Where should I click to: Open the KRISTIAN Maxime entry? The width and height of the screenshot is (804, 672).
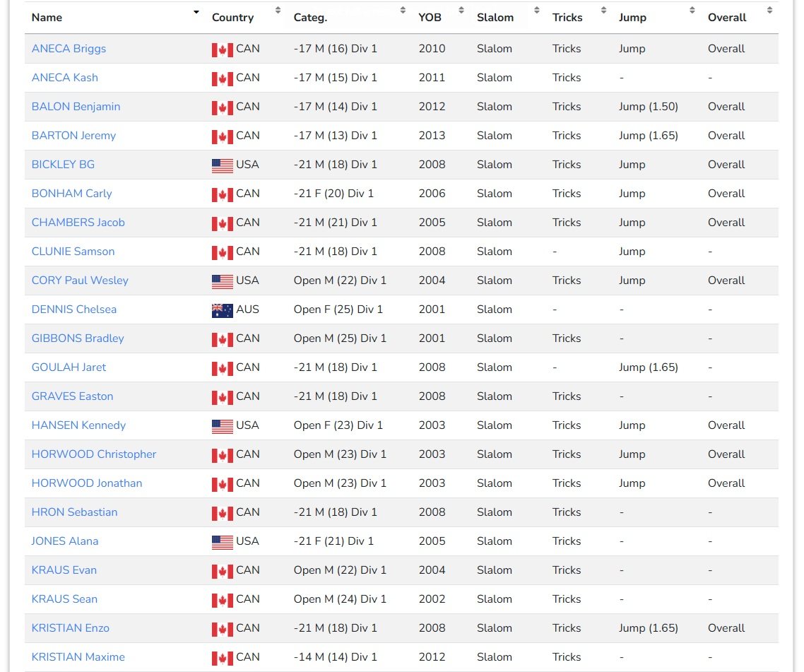click(x=78, y=657)
